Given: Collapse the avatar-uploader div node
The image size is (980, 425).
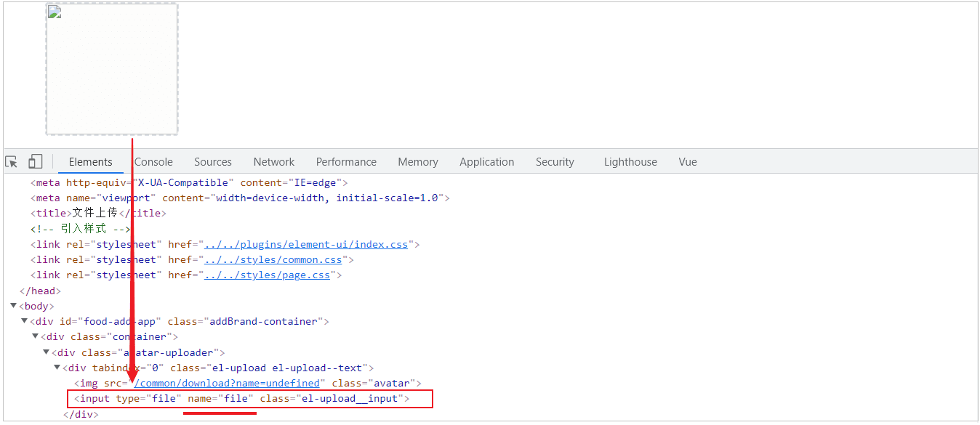Looking at the screenshot, I should click(x=47, y=352).
